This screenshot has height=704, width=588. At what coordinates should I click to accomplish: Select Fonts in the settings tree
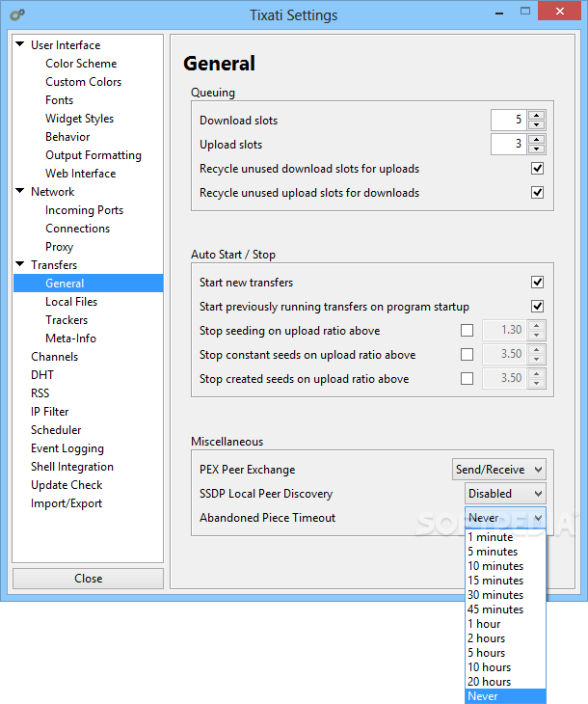59,100
